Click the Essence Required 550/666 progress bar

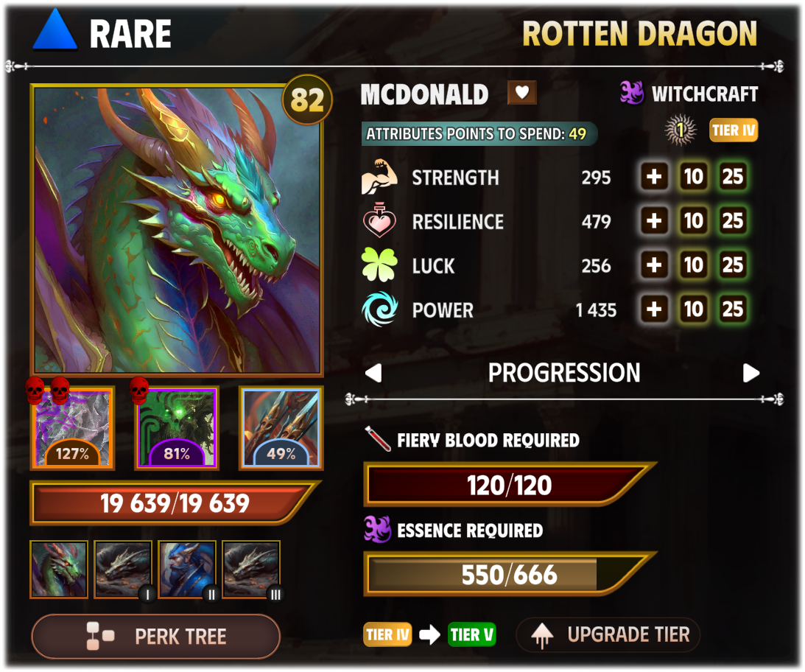(508, 574)
